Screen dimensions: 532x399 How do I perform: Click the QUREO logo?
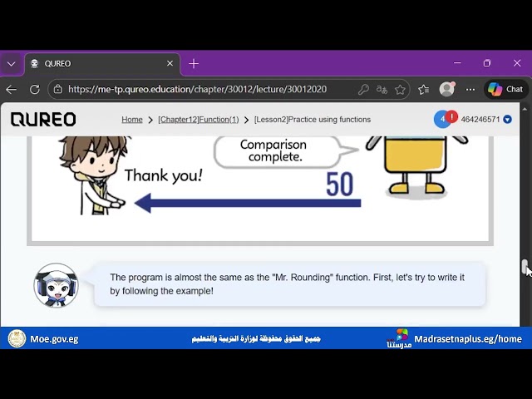(x=43, y=120)
